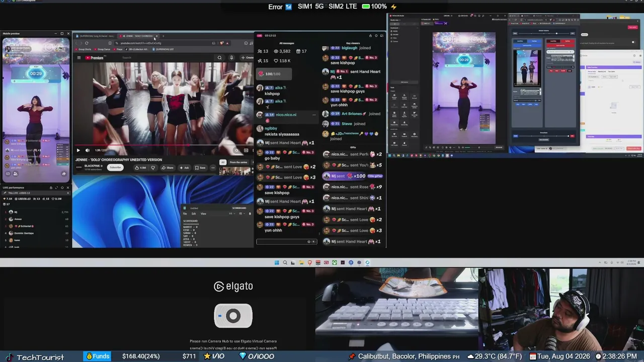Screen dimensions: 644x362
Task: Open the emoji picker in chat input
Action: click(309, 242)
